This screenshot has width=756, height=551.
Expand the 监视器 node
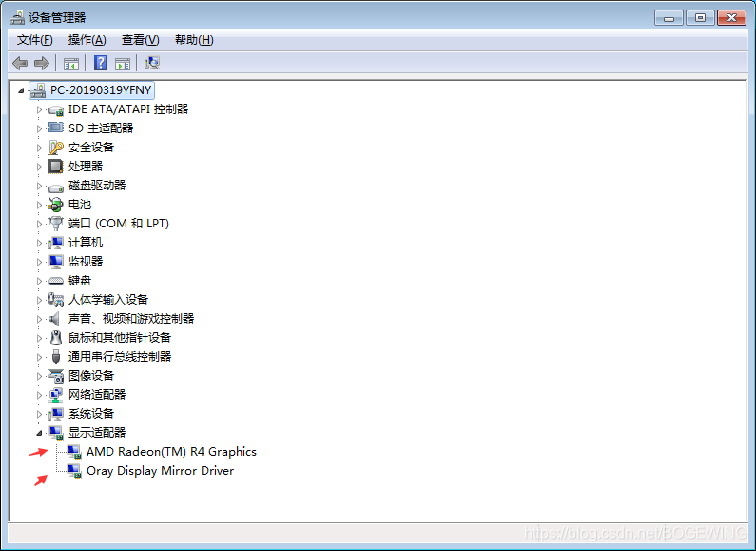click(x=39, y=262)
